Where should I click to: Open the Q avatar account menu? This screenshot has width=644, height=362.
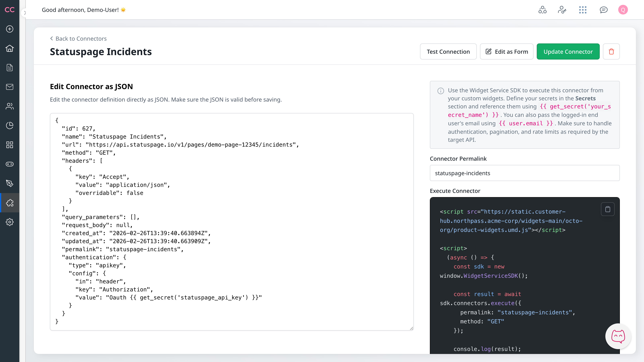pyautogui.click(x=623, y=10)
